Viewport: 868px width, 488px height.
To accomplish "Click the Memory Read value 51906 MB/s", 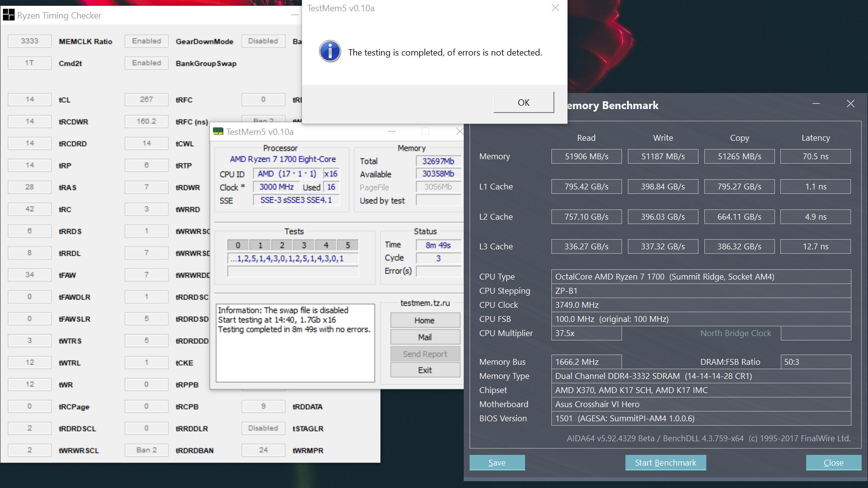I will (x=586, y=156).
